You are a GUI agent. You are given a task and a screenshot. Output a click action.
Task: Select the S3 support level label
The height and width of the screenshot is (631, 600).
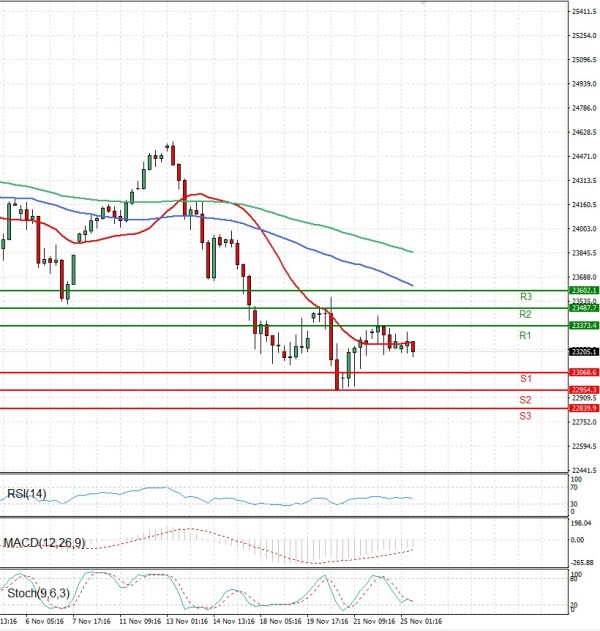[524, 415]
